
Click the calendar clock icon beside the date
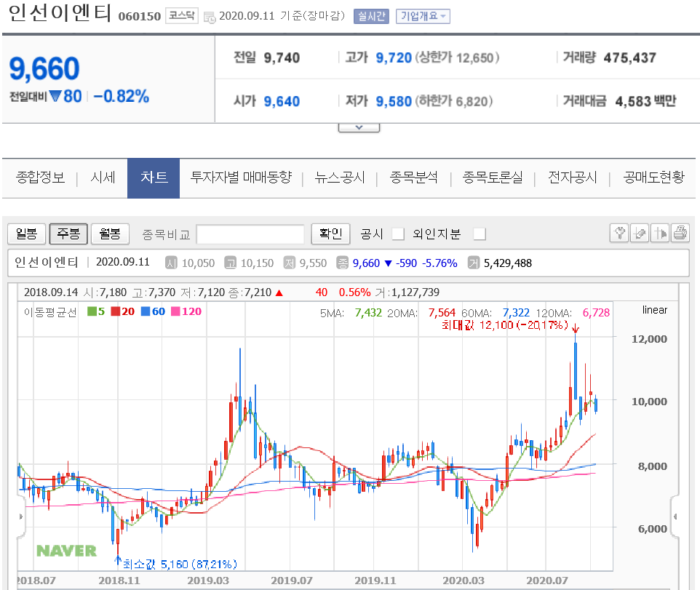[x=210, y=17]
